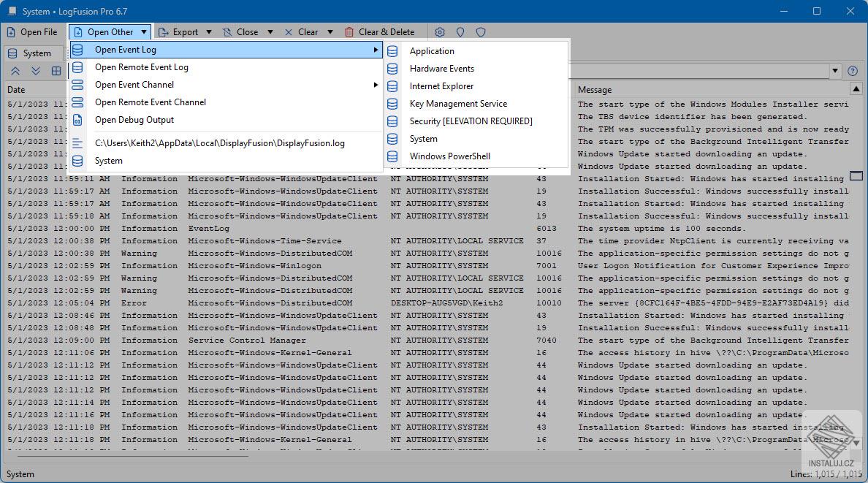Image resolution: width=868 pixels, height=483 pixels.
Task: Select Open Remote Event Log menu item
Action: pyautogui.click(x=226, y=67)
